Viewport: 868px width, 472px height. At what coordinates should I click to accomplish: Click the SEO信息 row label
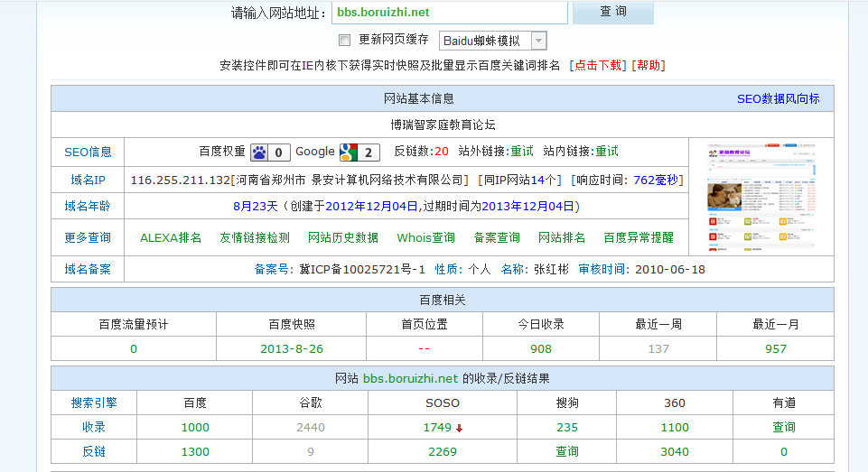[x=88, y=153]
